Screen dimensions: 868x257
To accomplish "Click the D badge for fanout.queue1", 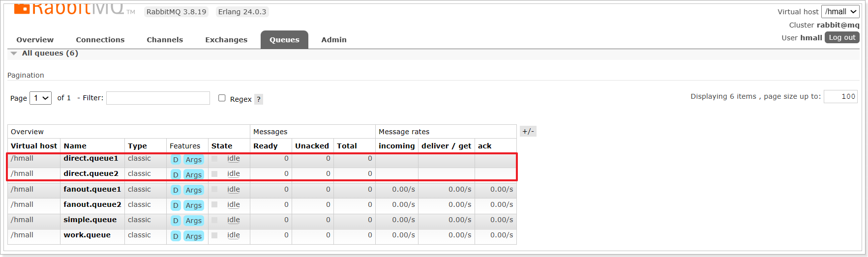I will click(176, 190).
